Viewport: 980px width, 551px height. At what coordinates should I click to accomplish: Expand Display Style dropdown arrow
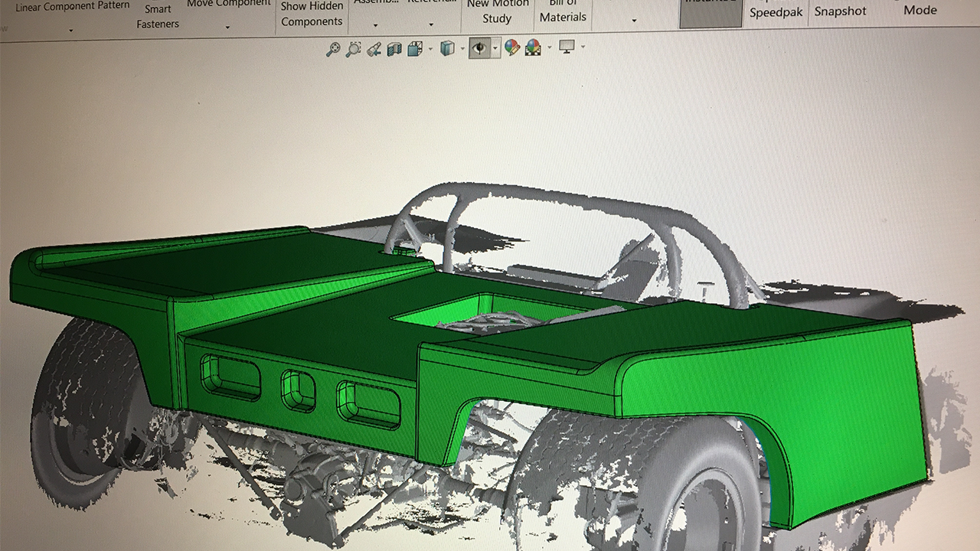pyautogui.click(x=462, y=49)
